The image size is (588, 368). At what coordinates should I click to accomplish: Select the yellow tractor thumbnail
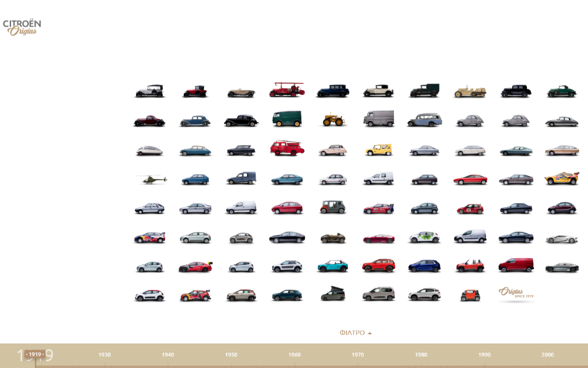point(334,120)
